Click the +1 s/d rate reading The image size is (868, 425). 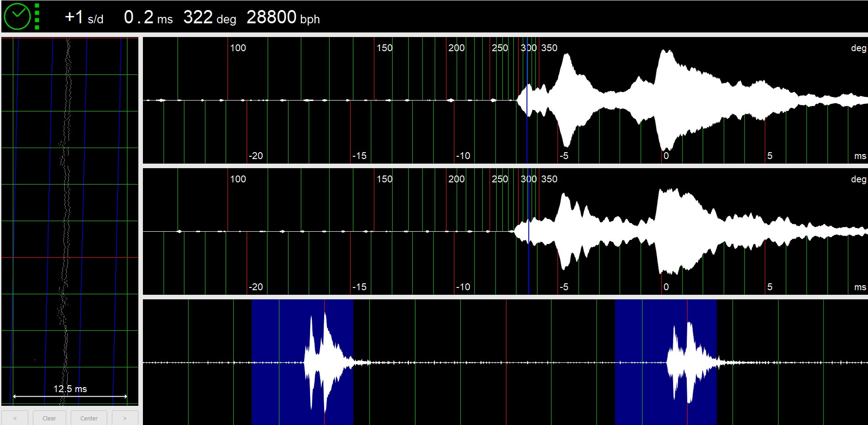tap(84, 17)
